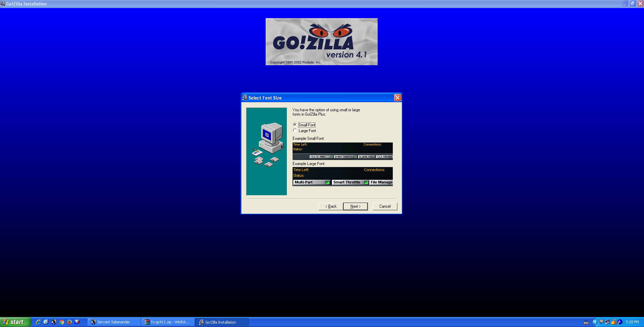Select the Large Font radio button
The image size is (644, 327).
(295, 131)
